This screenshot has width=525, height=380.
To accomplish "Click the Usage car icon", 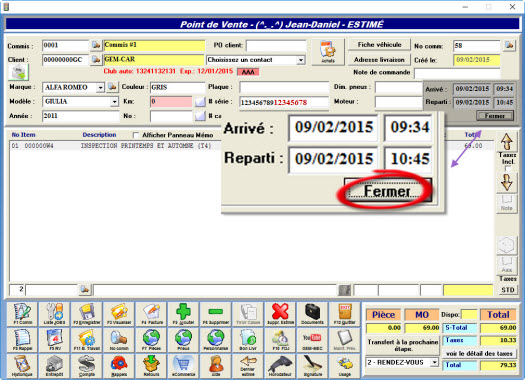I will [345, 366].
